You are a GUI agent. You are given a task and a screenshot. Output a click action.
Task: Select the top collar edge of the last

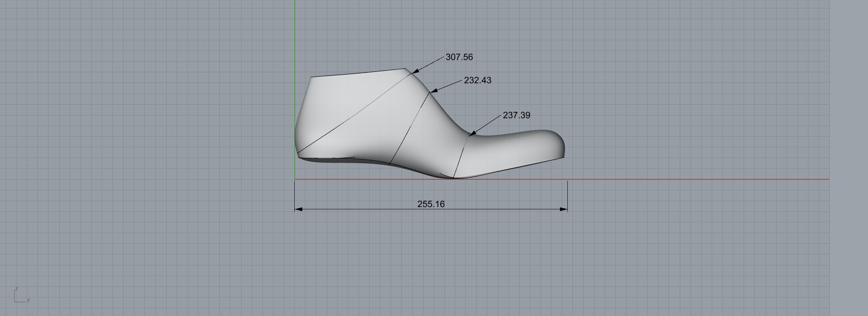click(x=355, y=73)
